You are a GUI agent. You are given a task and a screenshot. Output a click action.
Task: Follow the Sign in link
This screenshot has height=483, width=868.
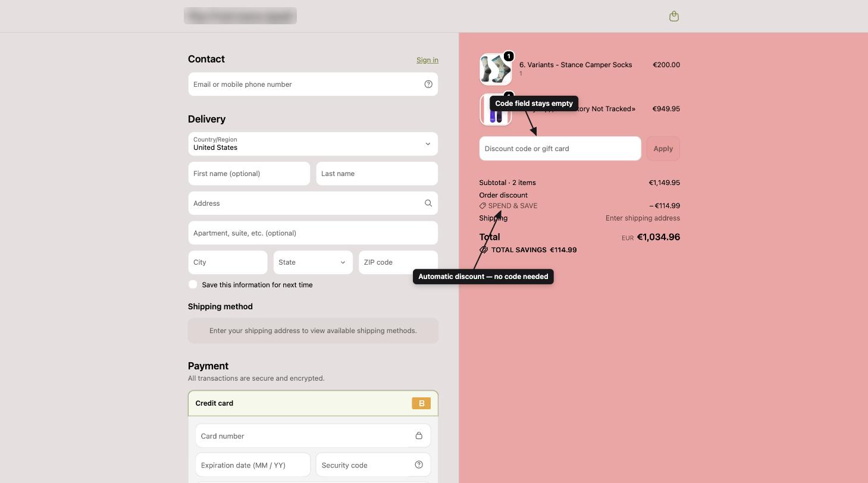pyautogui.click(x=427, y=60)
